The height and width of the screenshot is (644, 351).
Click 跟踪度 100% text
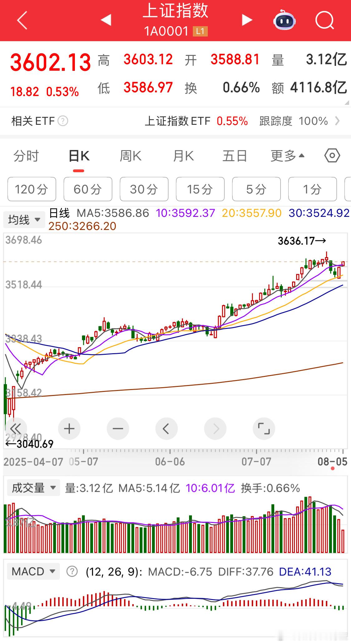coord(294,121)
